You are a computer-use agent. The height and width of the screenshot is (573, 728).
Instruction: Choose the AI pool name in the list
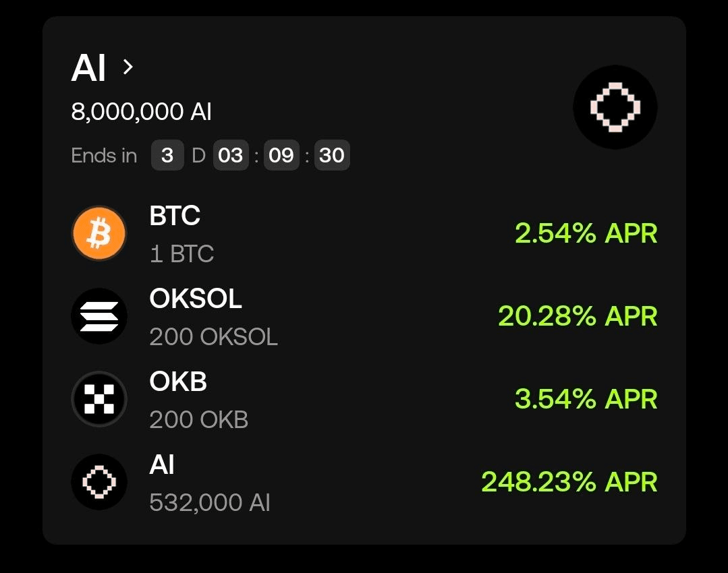coord(161,464)
